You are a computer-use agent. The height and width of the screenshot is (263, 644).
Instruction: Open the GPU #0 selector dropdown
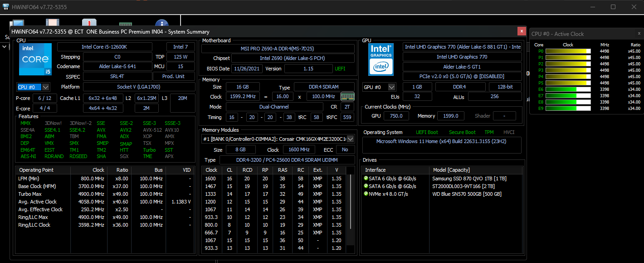(x=379, y=87)
